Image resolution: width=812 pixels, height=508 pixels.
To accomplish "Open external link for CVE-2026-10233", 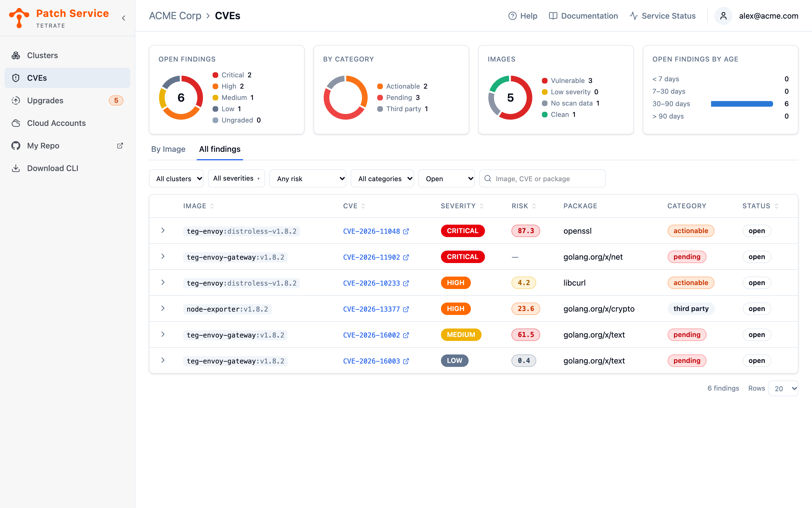I will pos(406,283).
